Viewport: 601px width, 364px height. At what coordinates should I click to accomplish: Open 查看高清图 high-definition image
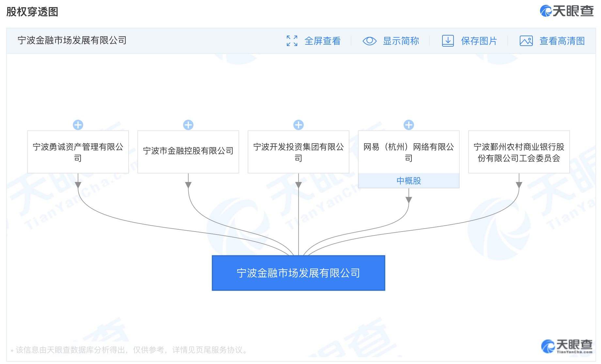point(562,41)
